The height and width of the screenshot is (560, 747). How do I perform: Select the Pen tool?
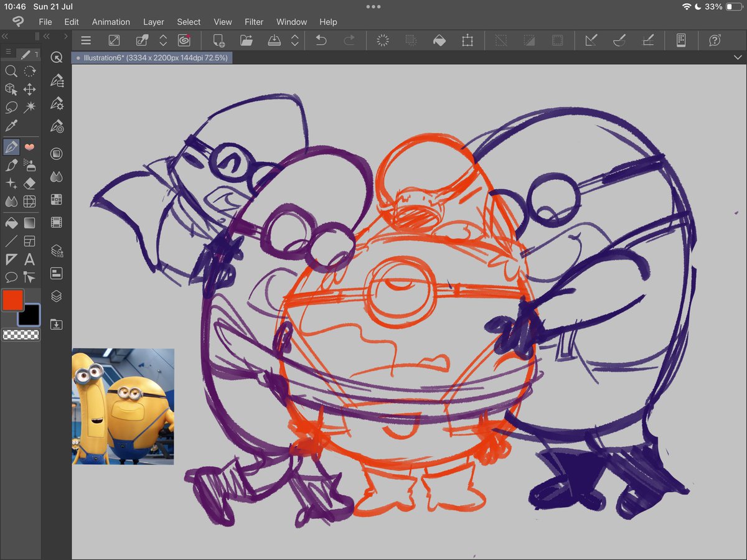click(x=11, y=147)
